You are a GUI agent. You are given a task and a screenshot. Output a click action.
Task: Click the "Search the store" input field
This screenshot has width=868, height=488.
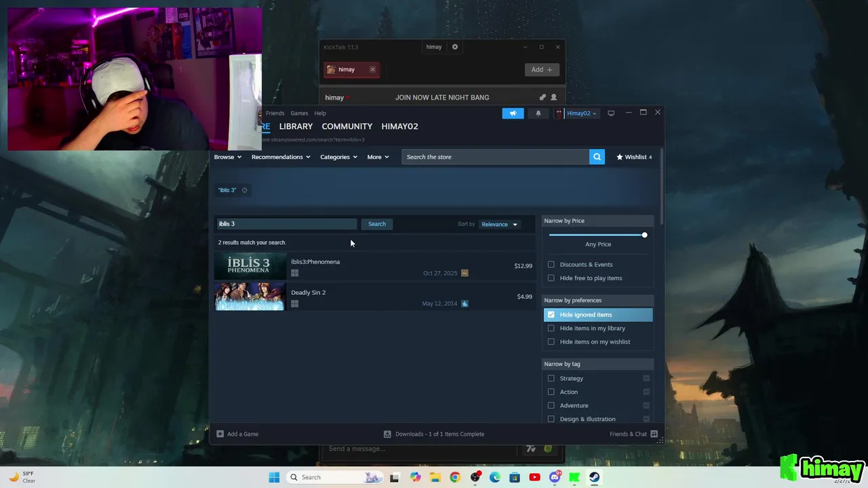click(x=496, y=157)
